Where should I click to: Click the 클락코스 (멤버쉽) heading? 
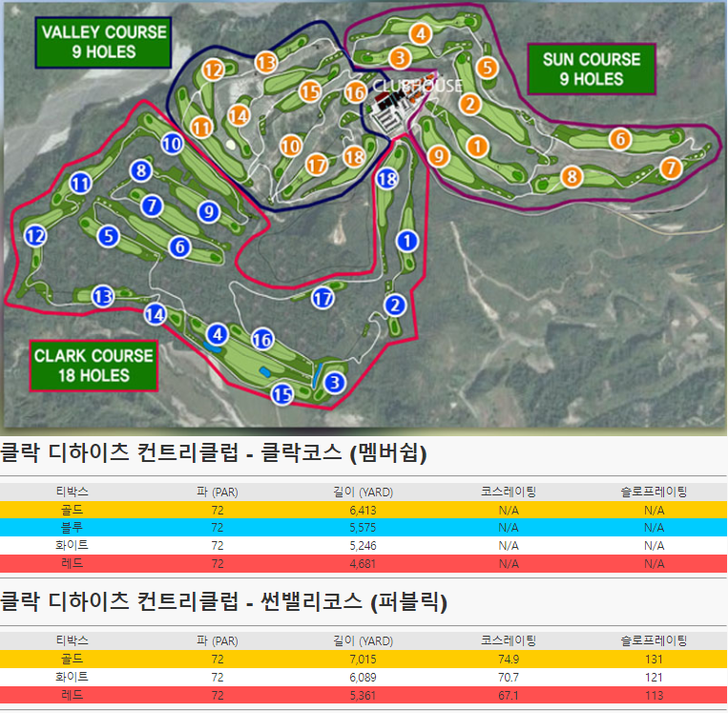(x=343, y=452)
